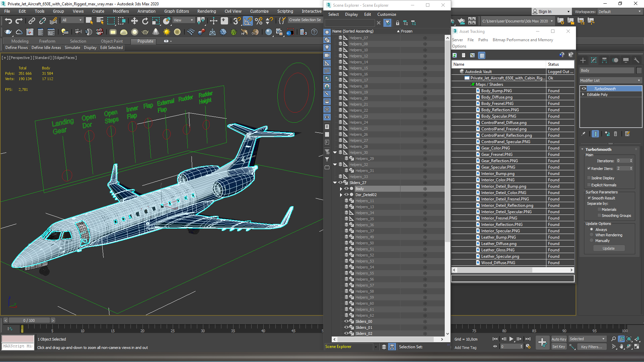Click the Undo arrow in main toolbar

pyautogui.click(x=8, y=21)
